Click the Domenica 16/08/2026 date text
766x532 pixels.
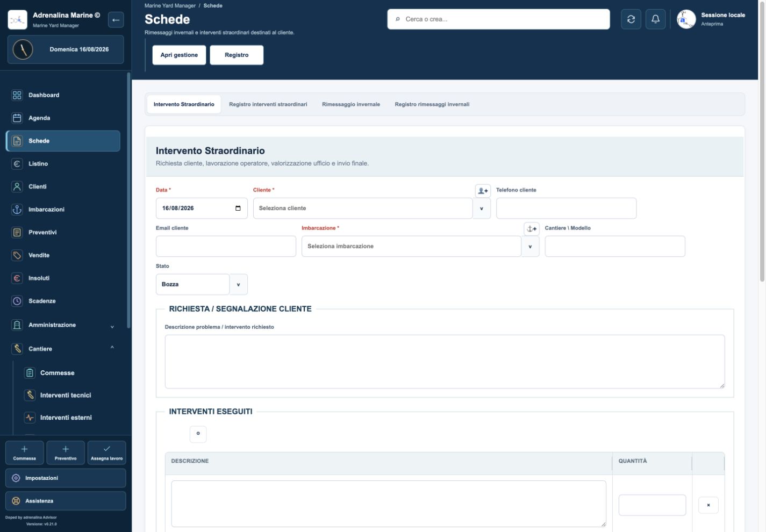[x=79, y=49]
